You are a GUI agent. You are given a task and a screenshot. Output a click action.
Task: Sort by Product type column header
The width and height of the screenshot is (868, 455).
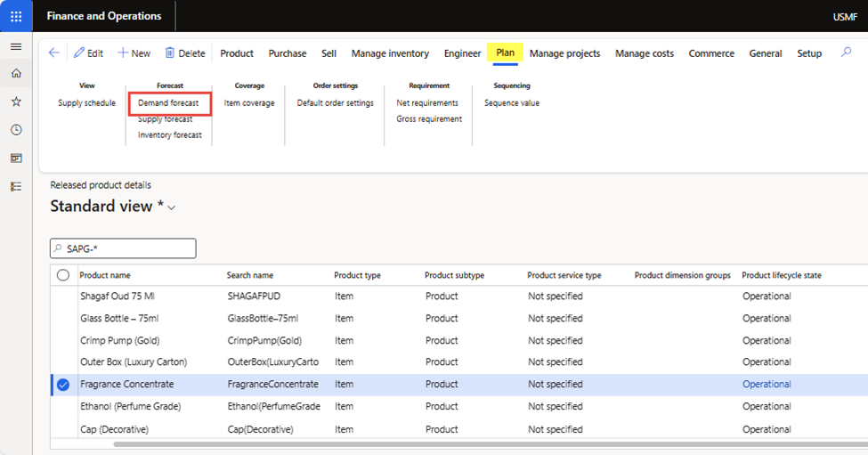click(x=358, y=275)
